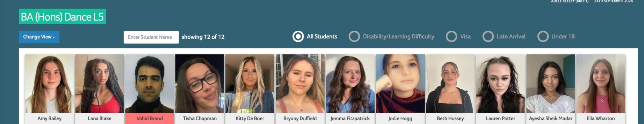The width and height of the screenshot is (644, 124).
Task: Enable the Under 18 filter
Action: [543, 37]
